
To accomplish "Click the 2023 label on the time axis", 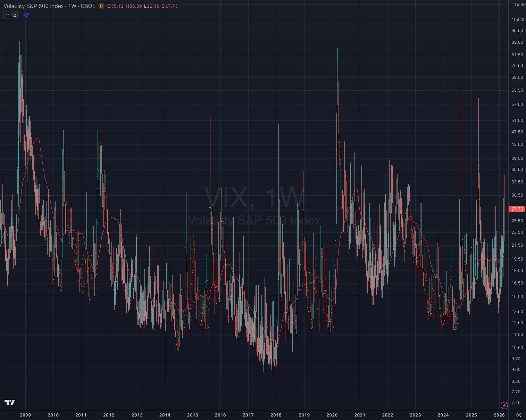I will [x=415, y=415].
